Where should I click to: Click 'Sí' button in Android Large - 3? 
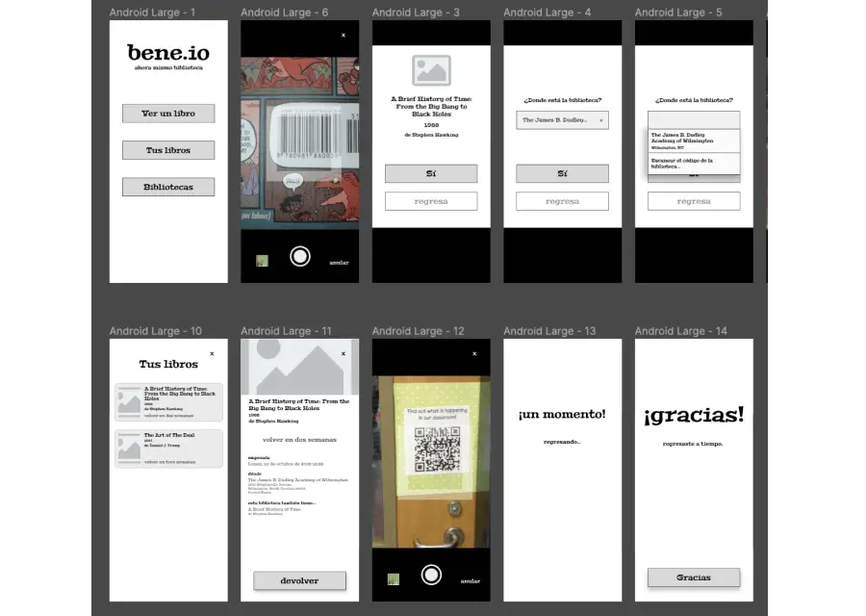(431, 173)
